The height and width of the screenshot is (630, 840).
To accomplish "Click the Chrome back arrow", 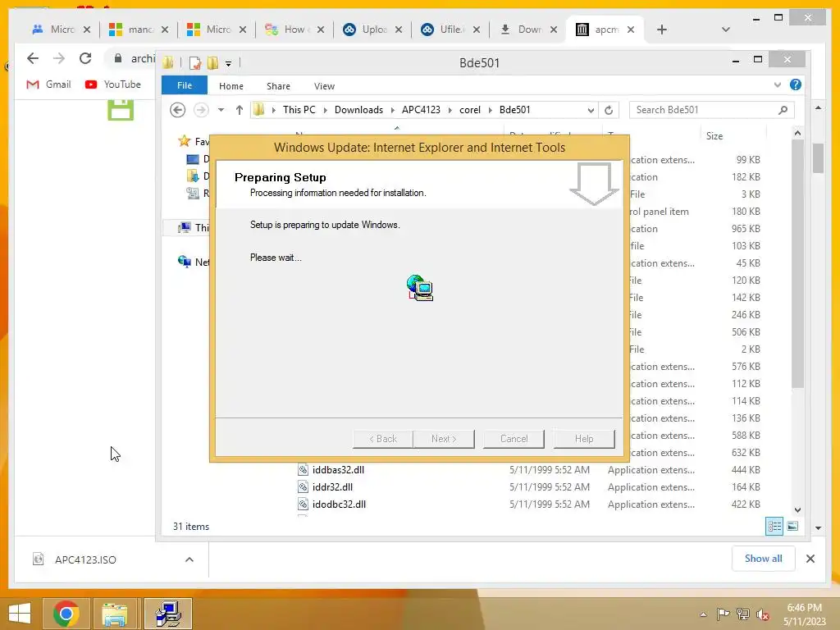I will click(x=33, y=58).
